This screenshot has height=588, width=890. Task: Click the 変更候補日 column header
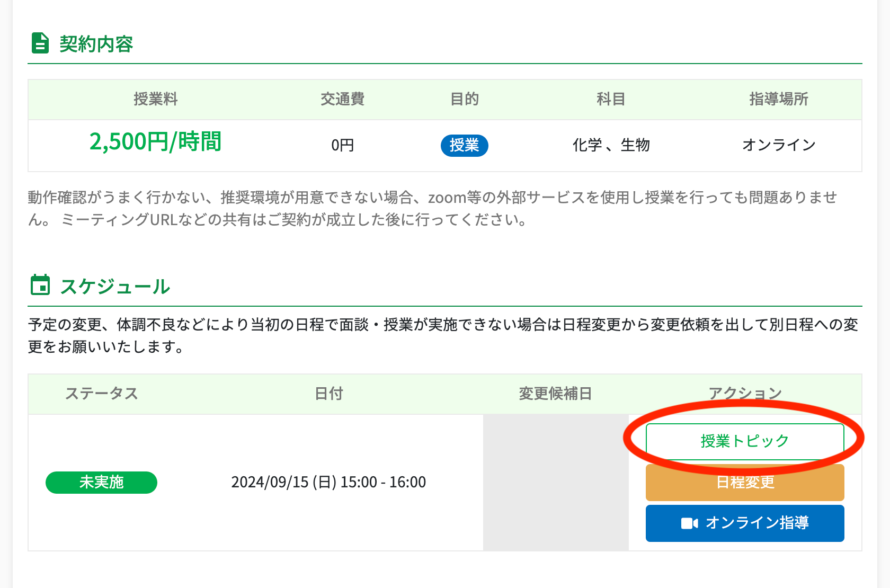[x=555, y=394]
